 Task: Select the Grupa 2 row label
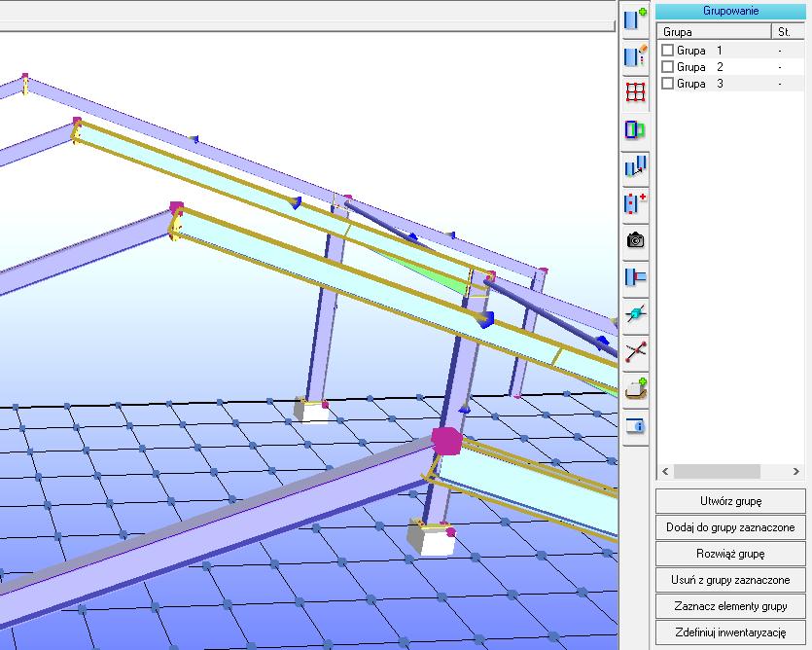(x=699, y=67)
